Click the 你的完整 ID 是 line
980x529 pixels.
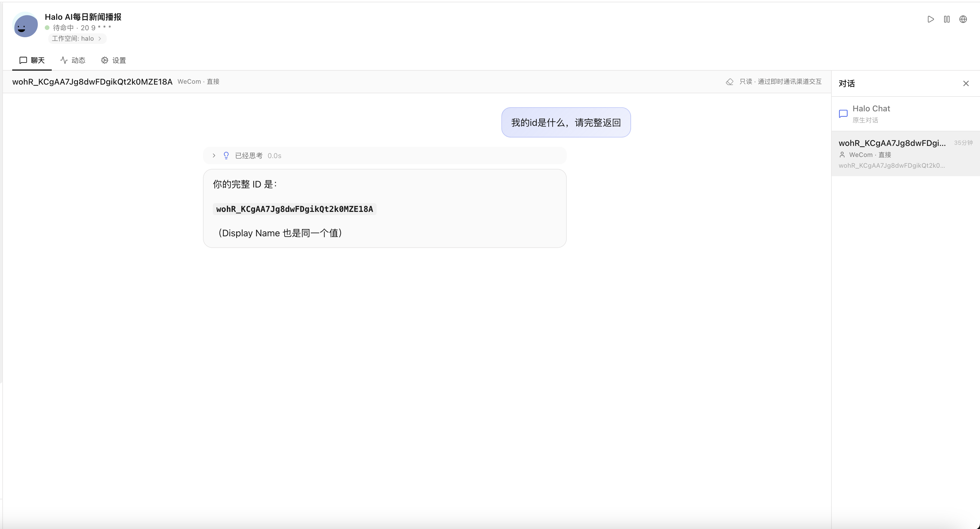[245, 185]
